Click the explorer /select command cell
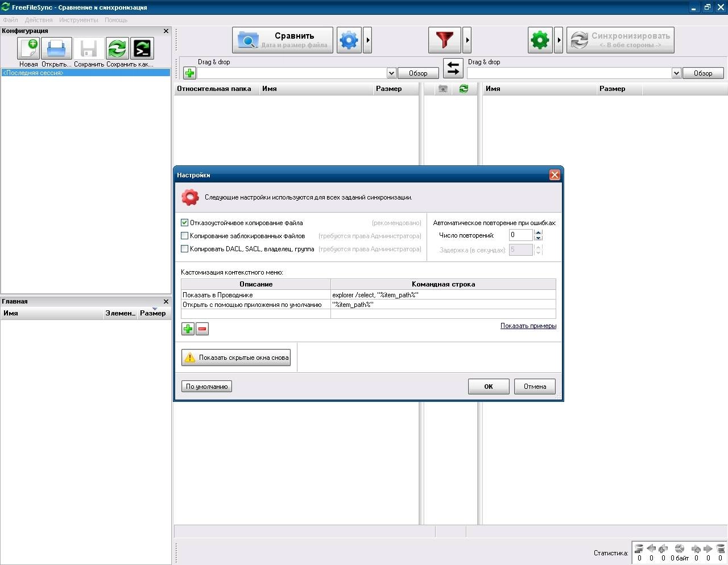 (443, 295)
